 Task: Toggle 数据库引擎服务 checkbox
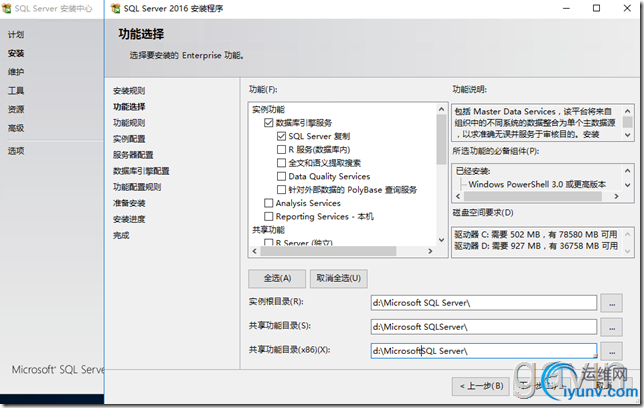pyautogui.click(x=269, y=122)
